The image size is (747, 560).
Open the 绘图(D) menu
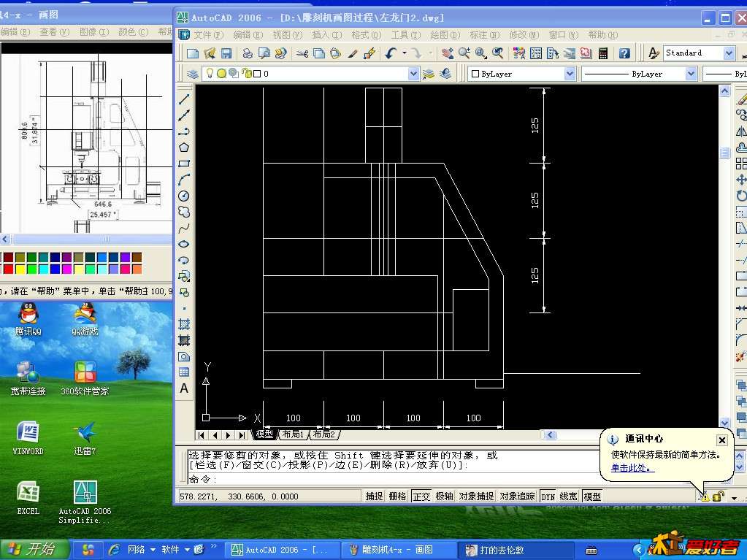(x=445, y=35)
